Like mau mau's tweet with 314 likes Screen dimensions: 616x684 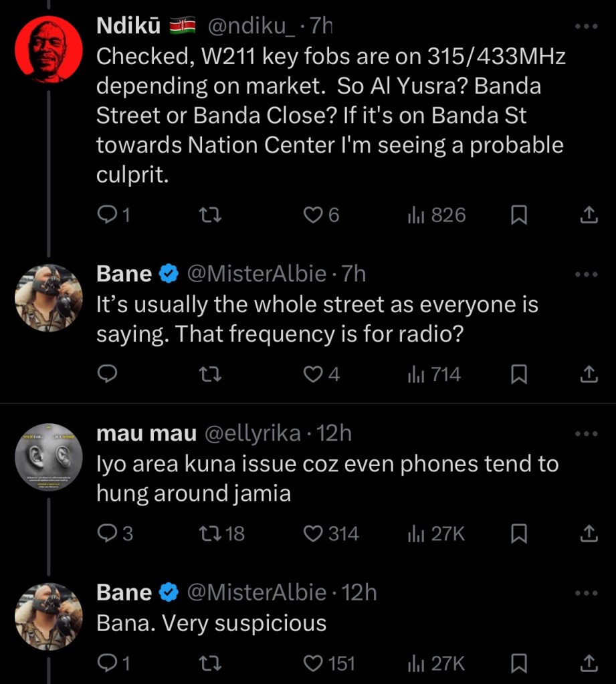click(313, 534)
